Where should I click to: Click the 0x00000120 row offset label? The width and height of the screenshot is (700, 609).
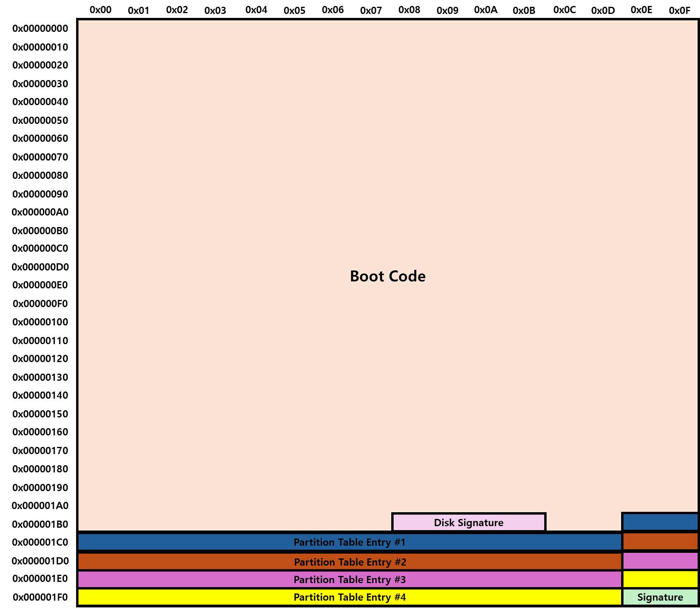[x=40, y=359]
